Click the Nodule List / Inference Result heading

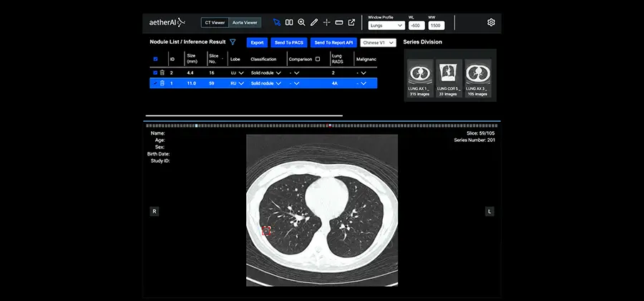[x=187, y=42]
